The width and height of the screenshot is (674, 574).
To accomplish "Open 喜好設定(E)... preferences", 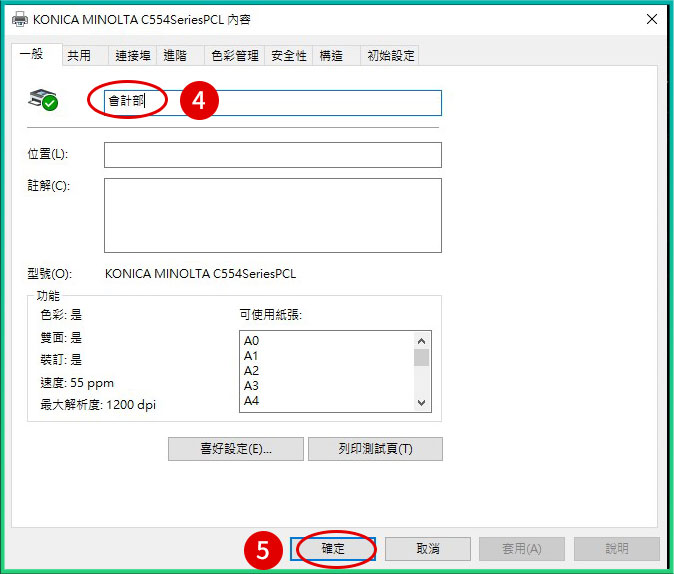I will pos(236,449).
